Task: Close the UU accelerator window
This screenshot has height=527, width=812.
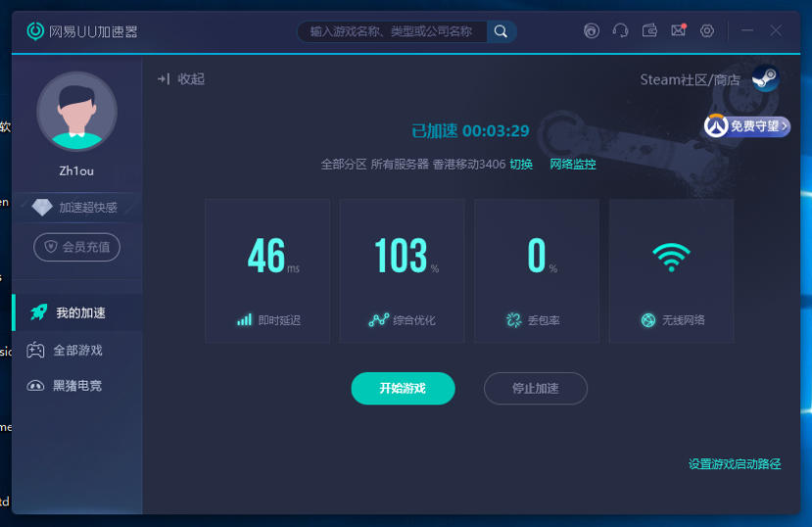Action: (x=776, y=30)
